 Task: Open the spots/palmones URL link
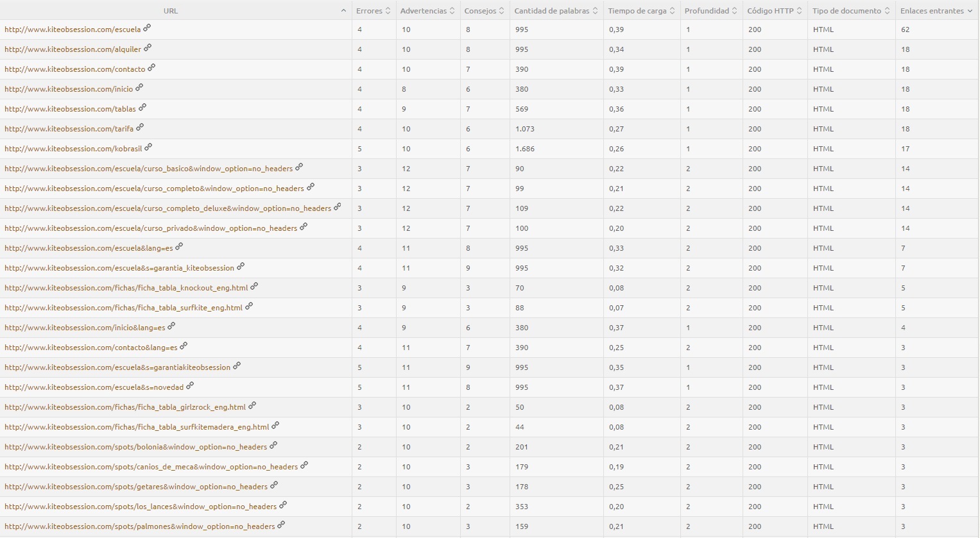[x=140, y=526]
